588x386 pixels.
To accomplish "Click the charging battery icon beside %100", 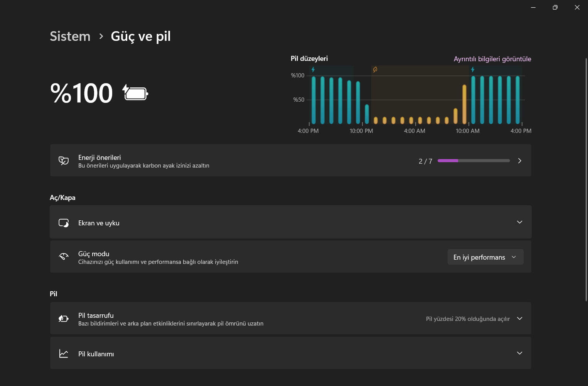I will coord(135,93).
